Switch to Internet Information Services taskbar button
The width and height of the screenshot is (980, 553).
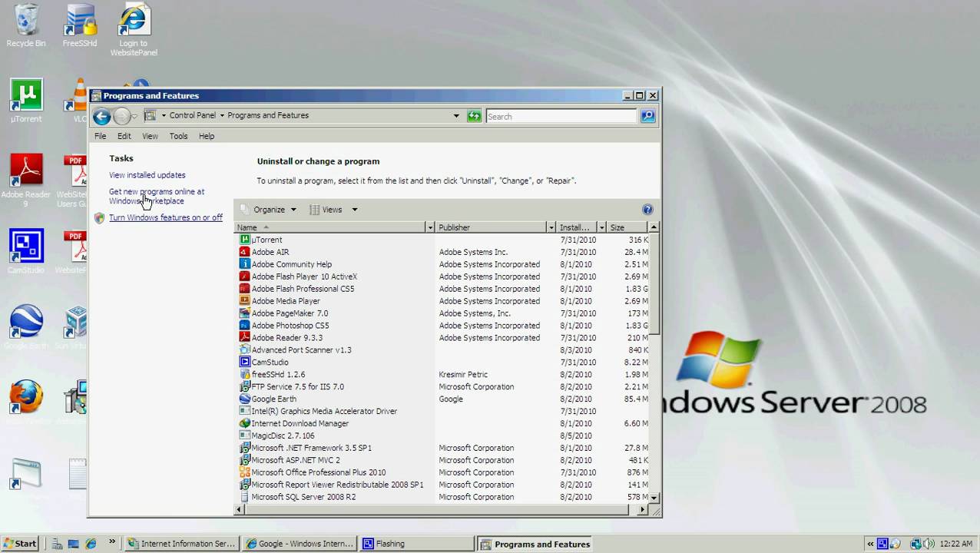(x=182, y=544)
